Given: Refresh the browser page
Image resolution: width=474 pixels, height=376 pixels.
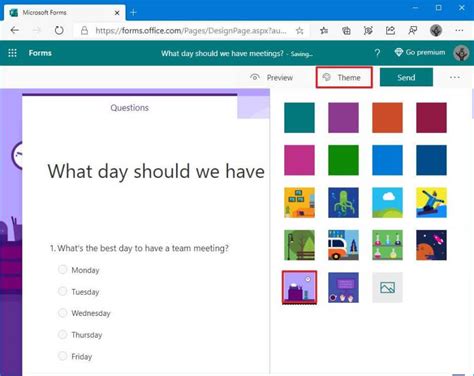Looking at the screenshot, I should 59,31.
